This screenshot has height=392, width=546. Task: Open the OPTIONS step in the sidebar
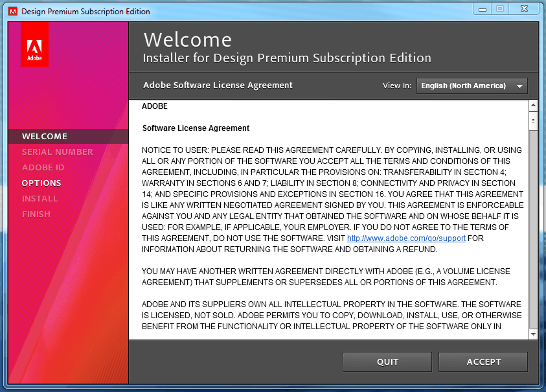point(40,183)
